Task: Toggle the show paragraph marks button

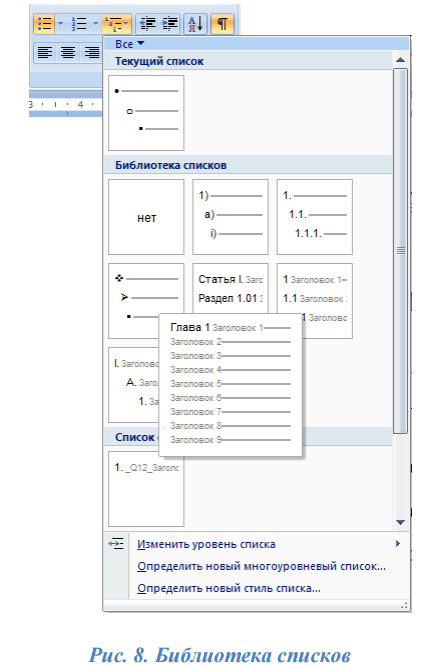Action: (x=222, y=23)
